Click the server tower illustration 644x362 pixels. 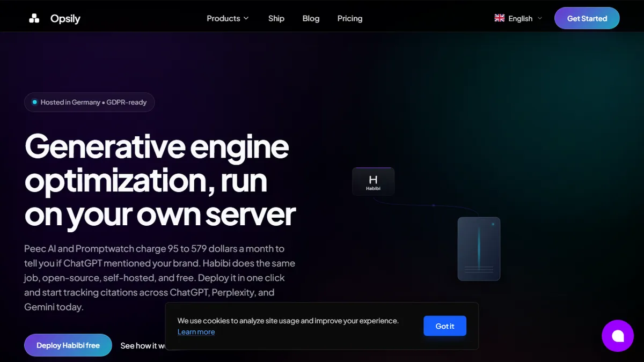(x=479, y=249)
